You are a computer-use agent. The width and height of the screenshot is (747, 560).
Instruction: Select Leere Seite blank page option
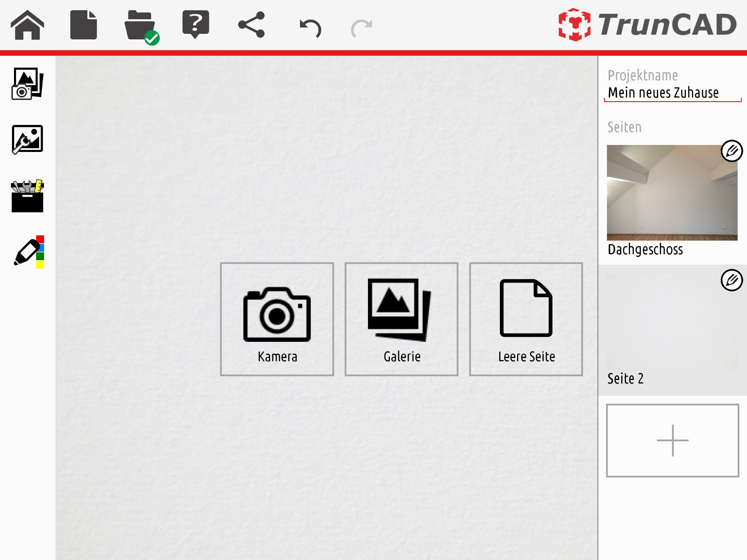pos(526,319)
